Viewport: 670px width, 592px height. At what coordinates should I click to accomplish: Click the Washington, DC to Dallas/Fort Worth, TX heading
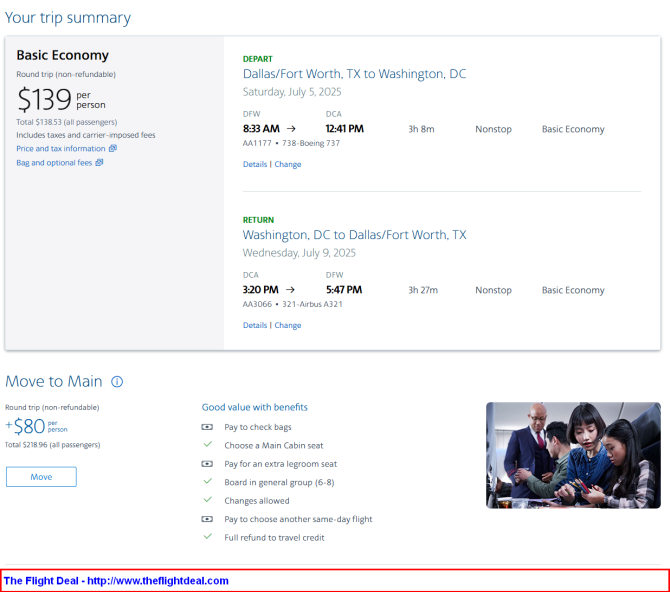354,235
